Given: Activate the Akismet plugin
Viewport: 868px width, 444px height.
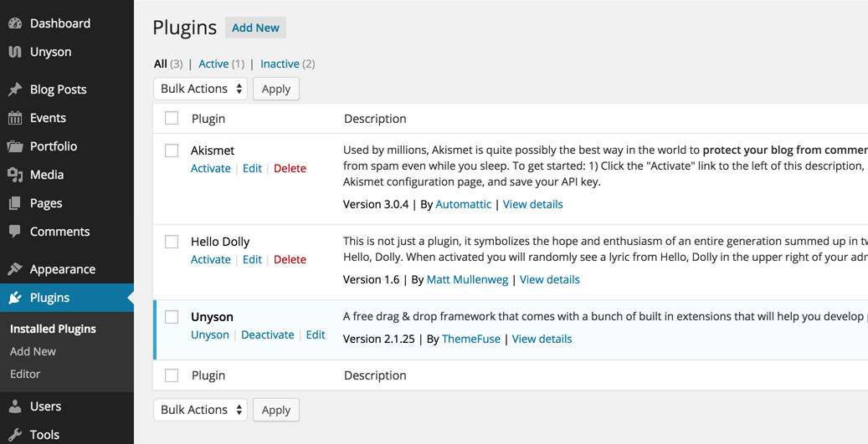Looking at the screenshot, I should tap(211, 169).
